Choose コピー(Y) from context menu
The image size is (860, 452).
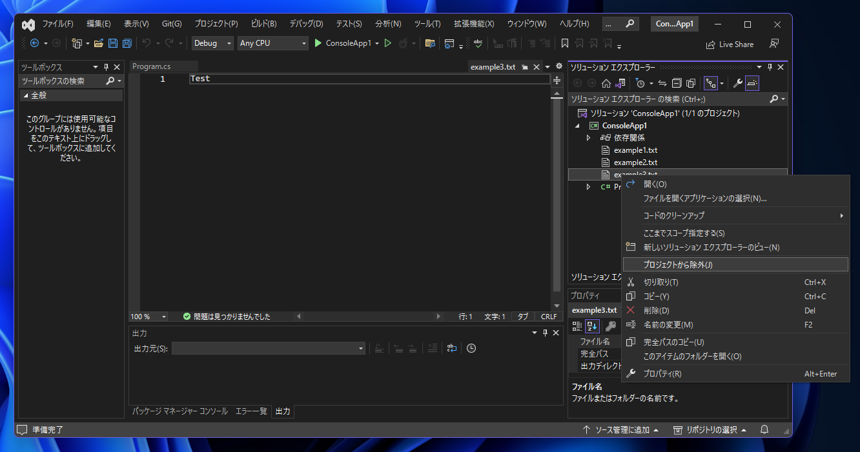(x=735, y=296)
